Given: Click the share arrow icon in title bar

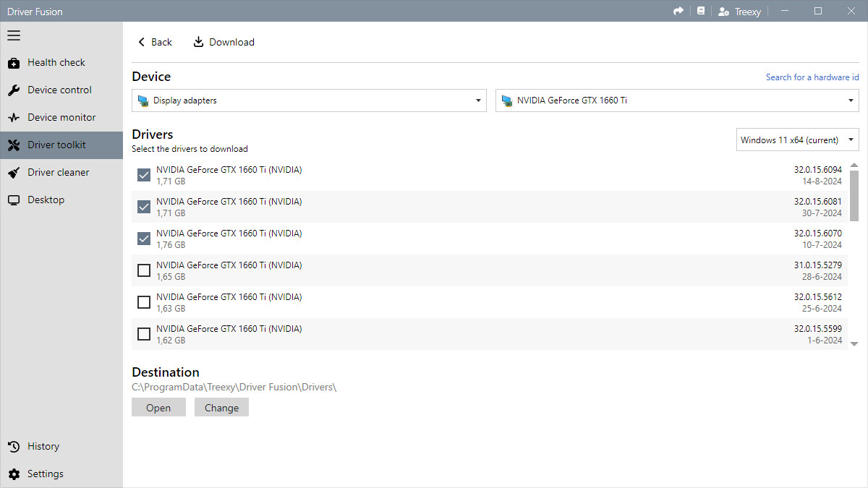Looking at the screenshot, I should pos(678,11).
